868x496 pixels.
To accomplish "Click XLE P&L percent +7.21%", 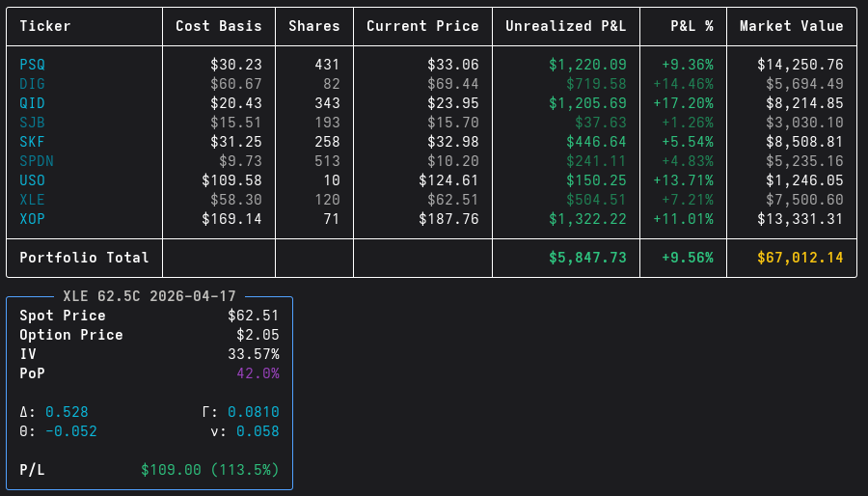I will click(688, 200).
